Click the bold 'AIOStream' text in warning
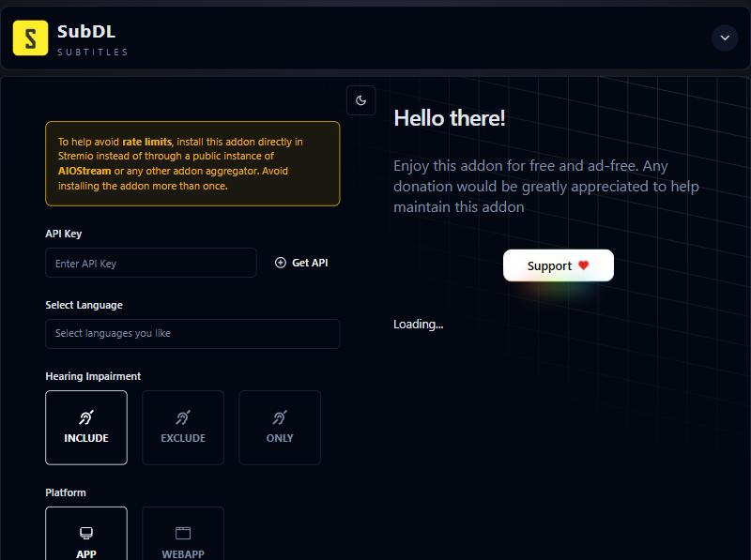 tap(84, 171)
